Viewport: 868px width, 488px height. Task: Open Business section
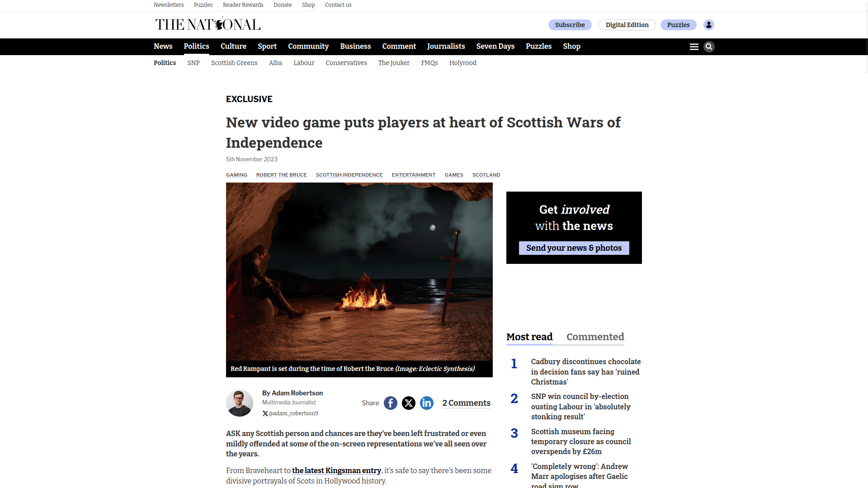[x=355, y=46]
